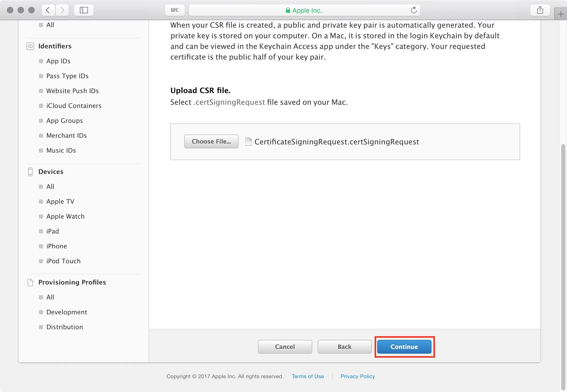Open the Share toolbar icon
The image size is (567, 392).
pyautogui.click(x=540, y=10)
